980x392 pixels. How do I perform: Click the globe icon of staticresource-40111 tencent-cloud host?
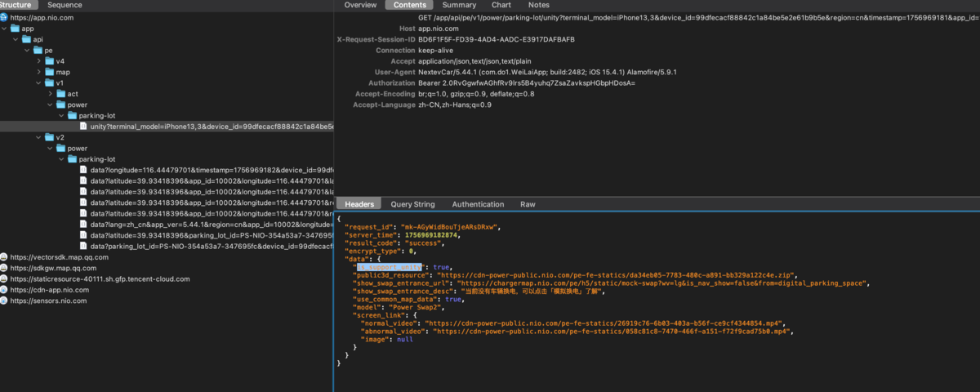pyautogui.click(x=4, y=278)
